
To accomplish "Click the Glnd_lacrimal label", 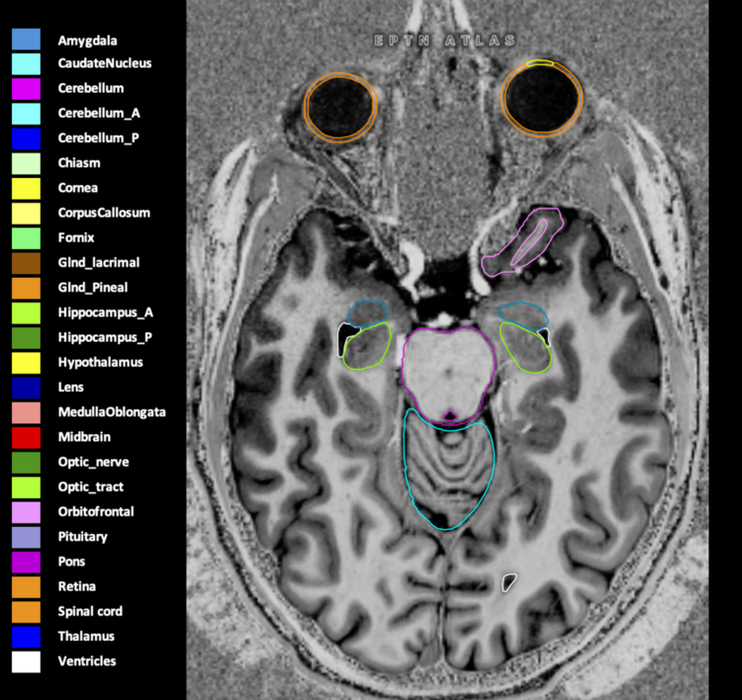I will [x=98, y=263].
